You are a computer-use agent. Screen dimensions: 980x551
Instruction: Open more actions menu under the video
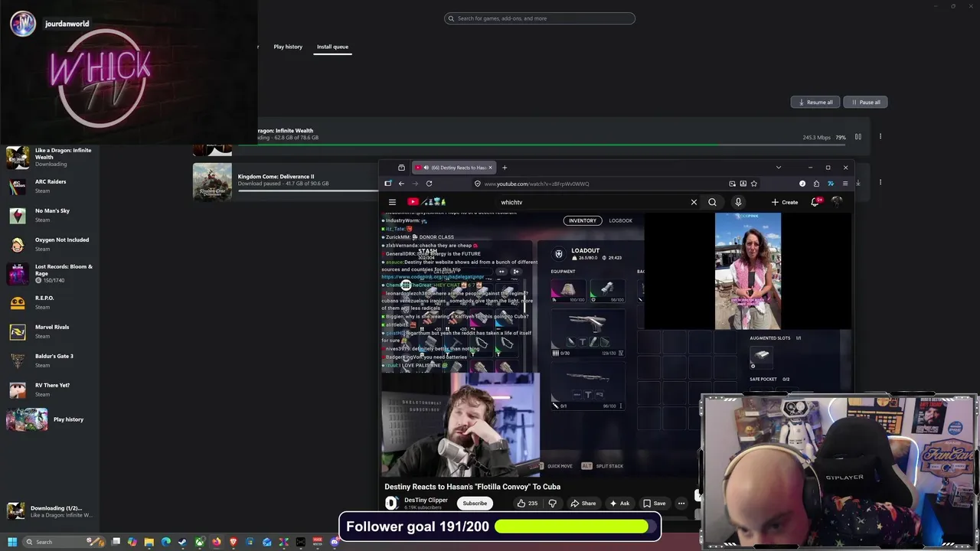tap(681, 503)
